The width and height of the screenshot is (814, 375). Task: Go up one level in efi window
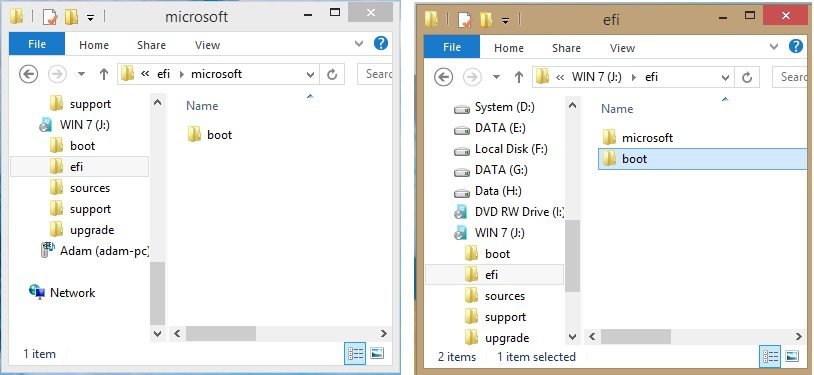(519, 77)
